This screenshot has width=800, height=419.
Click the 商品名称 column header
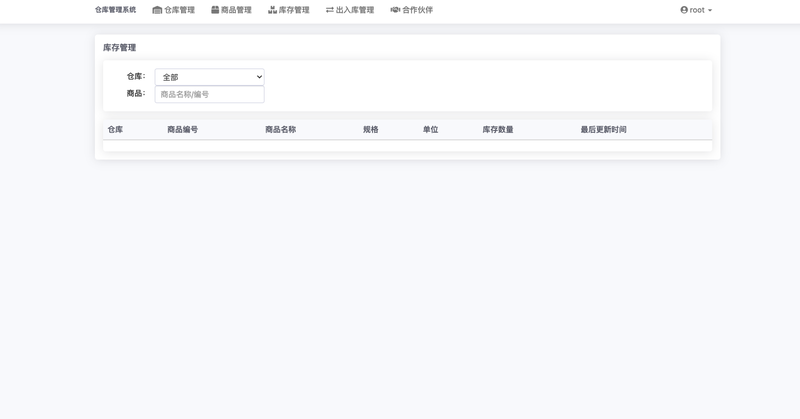281,130
